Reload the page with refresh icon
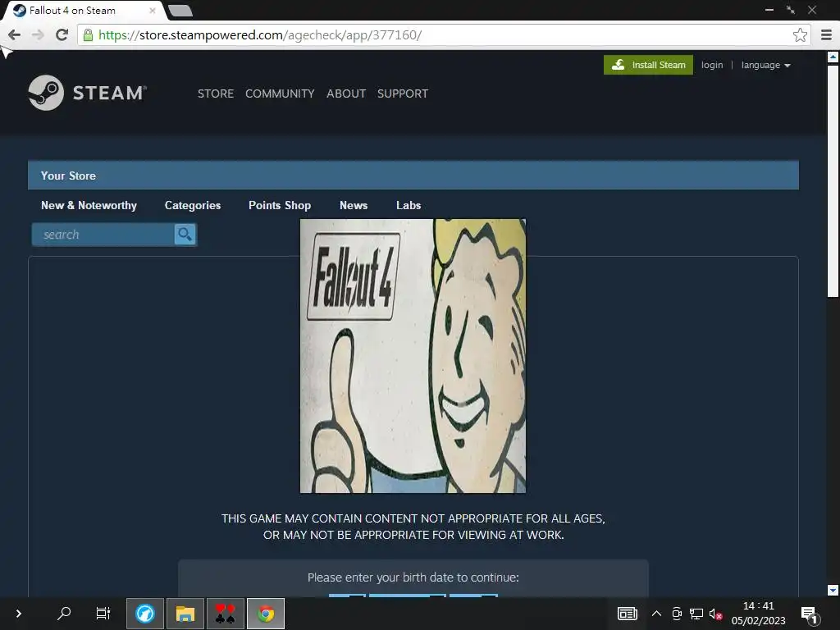The image size is (840, 630). [x=62, y=34]
